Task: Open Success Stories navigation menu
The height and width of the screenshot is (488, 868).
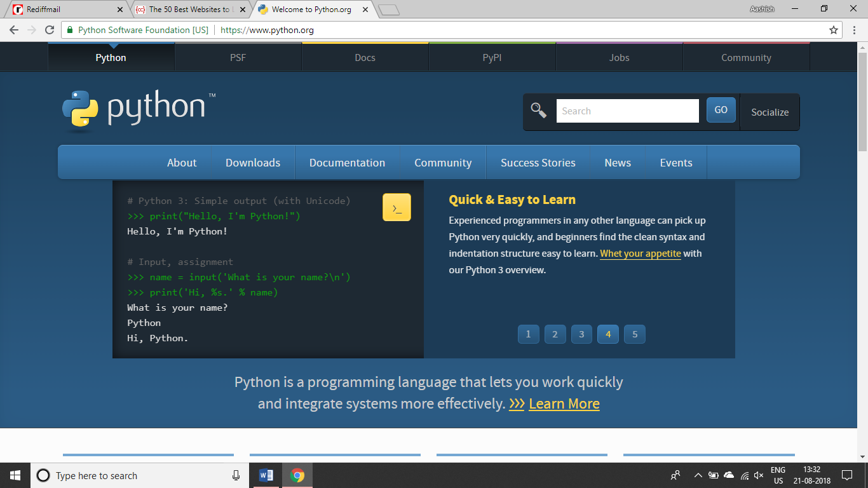Action: [538, 163]
